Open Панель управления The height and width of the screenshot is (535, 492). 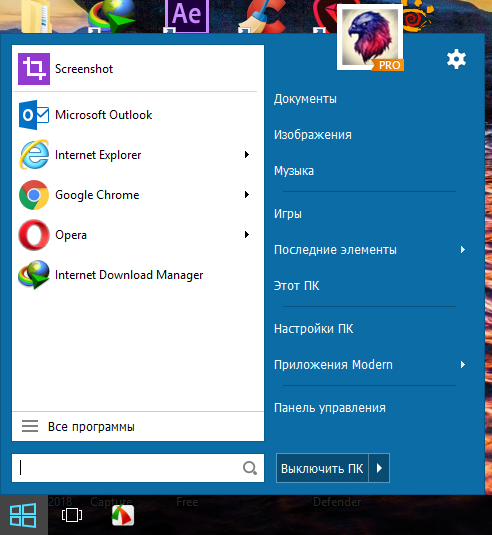click(330, 408)
